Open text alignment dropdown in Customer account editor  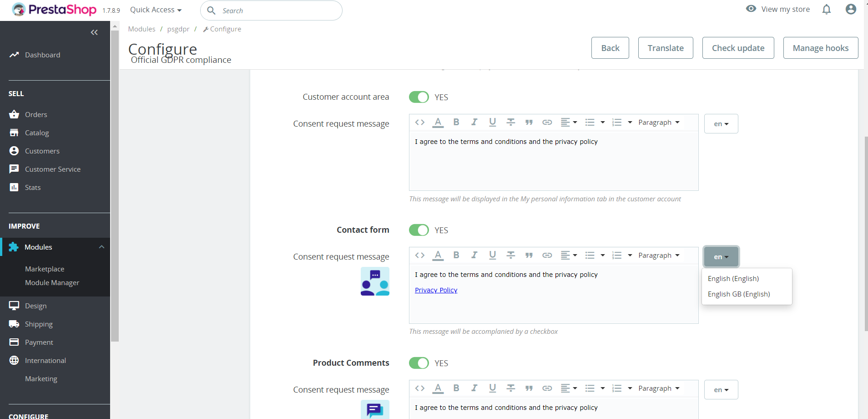[569, 122]
